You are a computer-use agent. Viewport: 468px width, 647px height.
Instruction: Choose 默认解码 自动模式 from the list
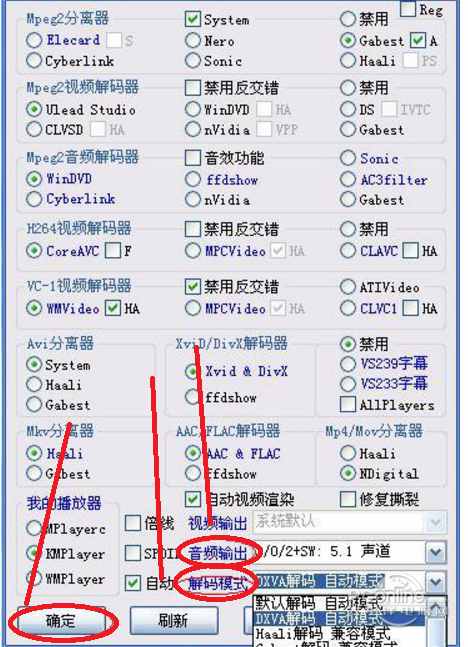point(340,603)
